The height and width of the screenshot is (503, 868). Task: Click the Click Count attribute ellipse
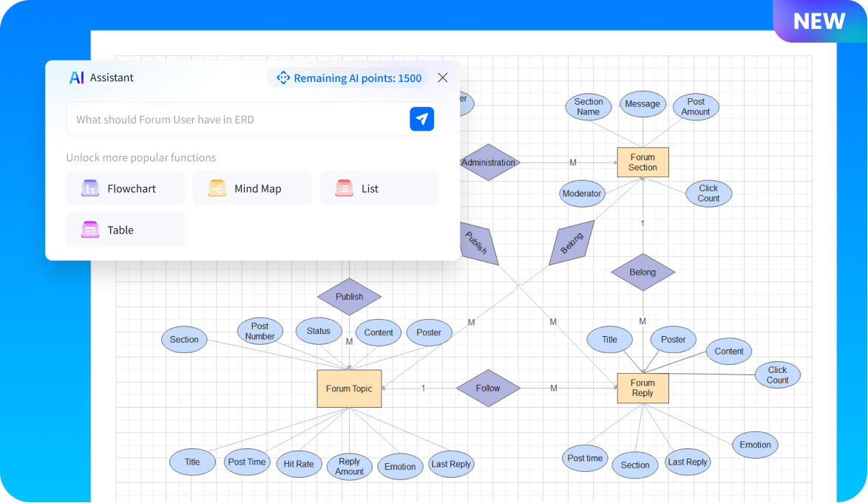tap(708, 194)
